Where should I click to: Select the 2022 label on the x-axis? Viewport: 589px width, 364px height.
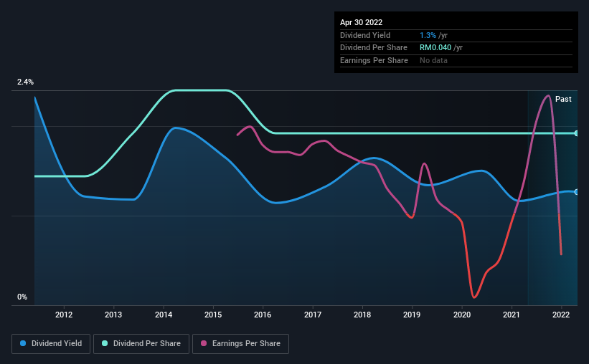point(561,315)
